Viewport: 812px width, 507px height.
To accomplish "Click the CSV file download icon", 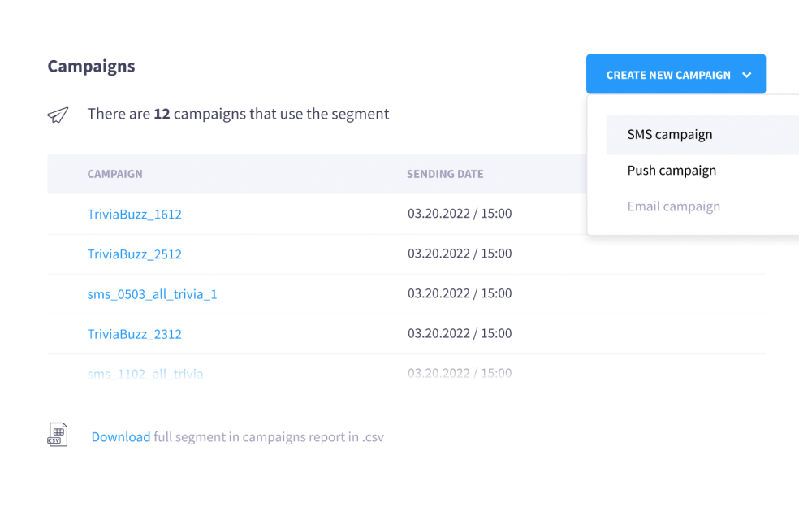I will [58, 435].
